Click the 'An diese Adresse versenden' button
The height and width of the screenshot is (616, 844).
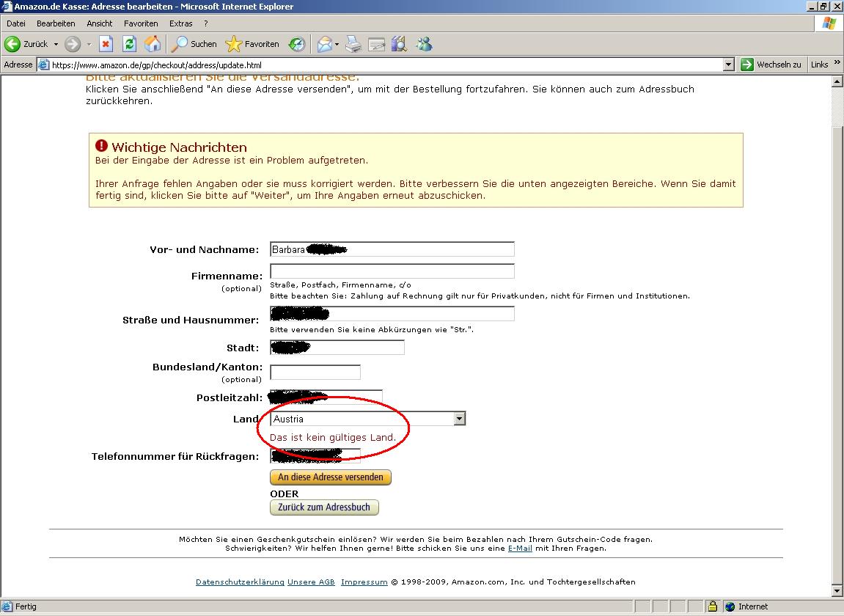(331, 477)
